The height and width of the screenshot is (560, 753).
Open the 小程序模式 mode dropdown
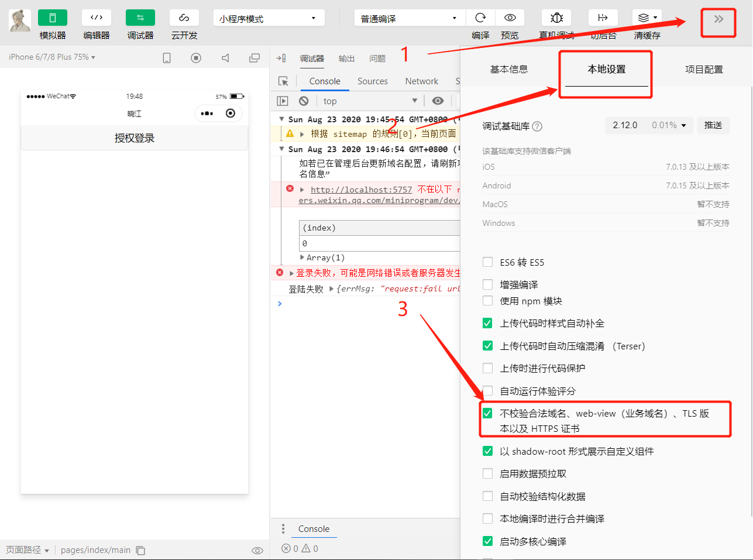point(269,19)
